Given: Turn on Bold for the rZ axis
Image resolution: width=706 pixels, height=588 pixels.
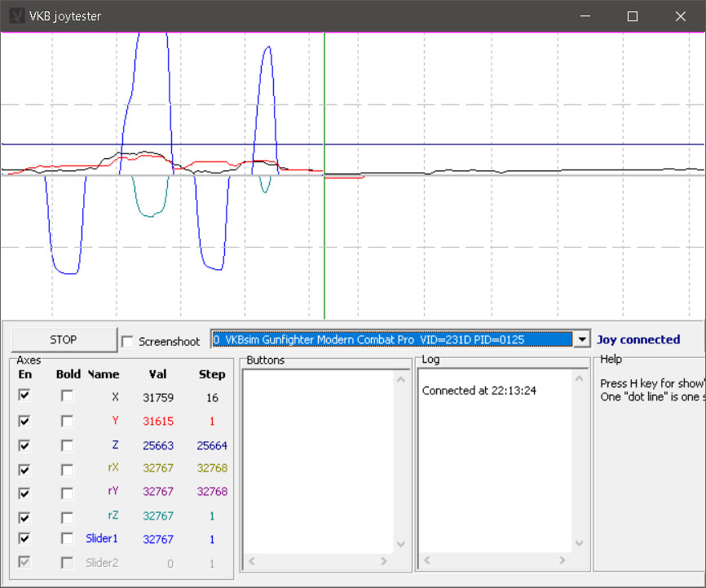Looking at the screenshot, I should 67,517.
